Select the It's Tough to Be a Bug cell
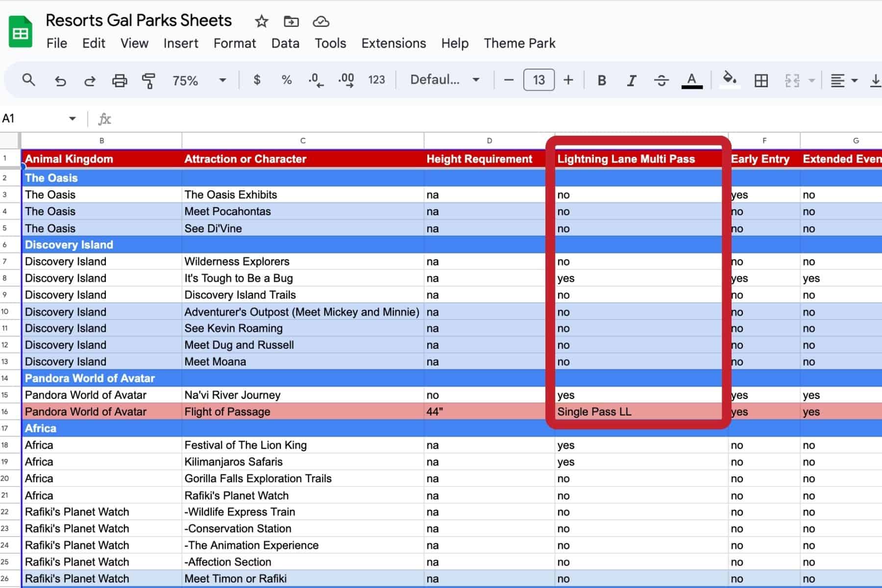882x588 pixels. [303, 278]
